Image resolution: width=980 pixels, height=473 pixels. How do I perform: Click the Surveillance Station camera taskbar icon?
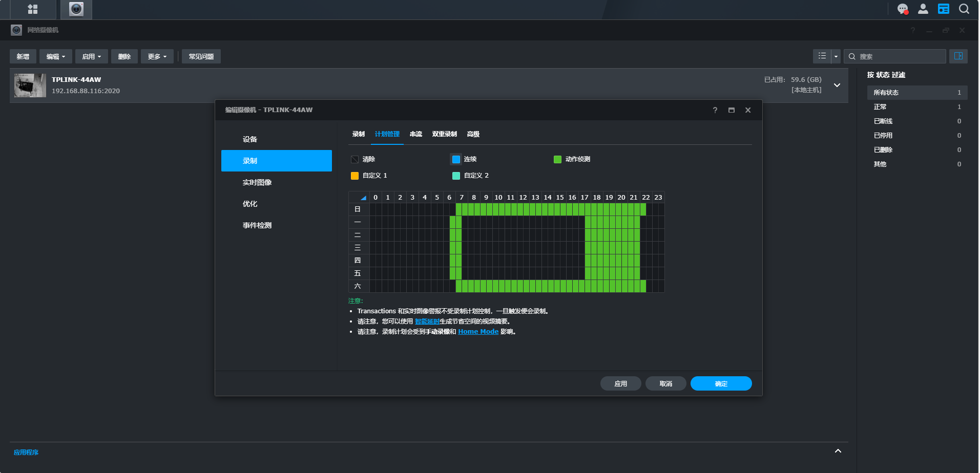click(76, 9)
